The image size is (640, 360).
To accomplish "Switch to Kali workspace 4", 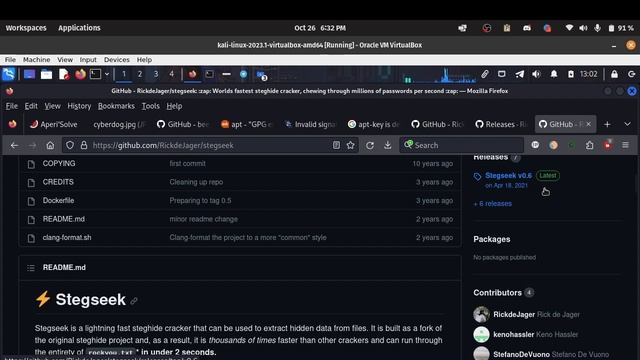I will 171,74.
